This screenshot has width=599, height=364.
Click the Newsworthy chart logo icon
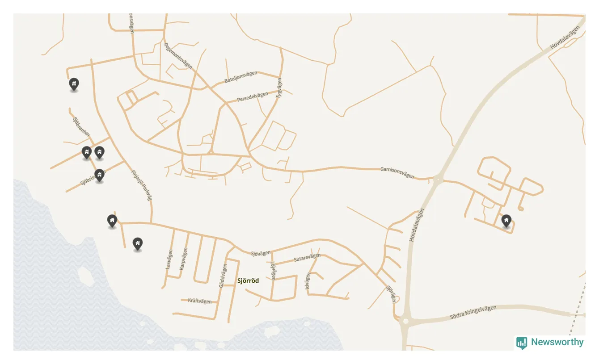pos(522,343)
